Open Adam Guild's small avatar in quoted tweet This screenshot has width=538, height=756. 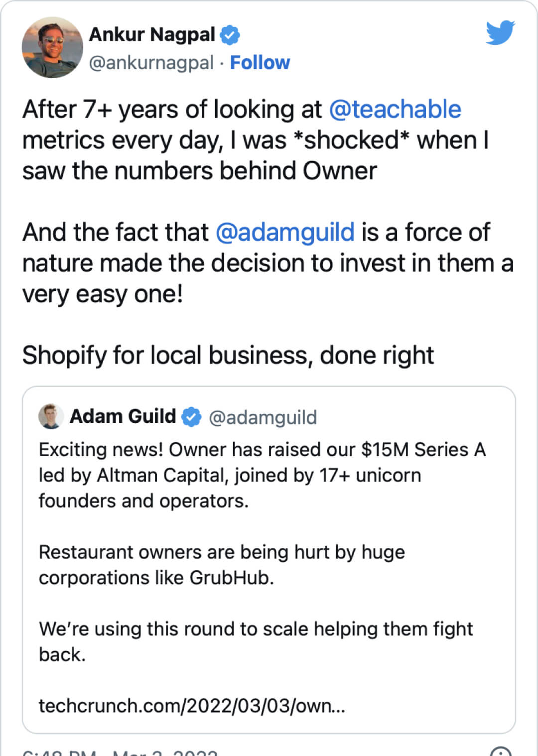[x=51, y=416]
